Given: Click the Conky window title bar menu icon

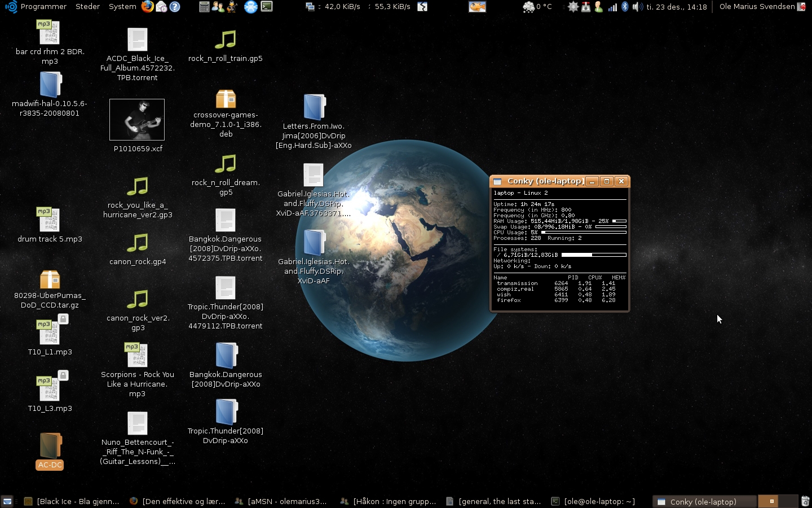Looking at the screenshot, I should [x=497, y=181].
